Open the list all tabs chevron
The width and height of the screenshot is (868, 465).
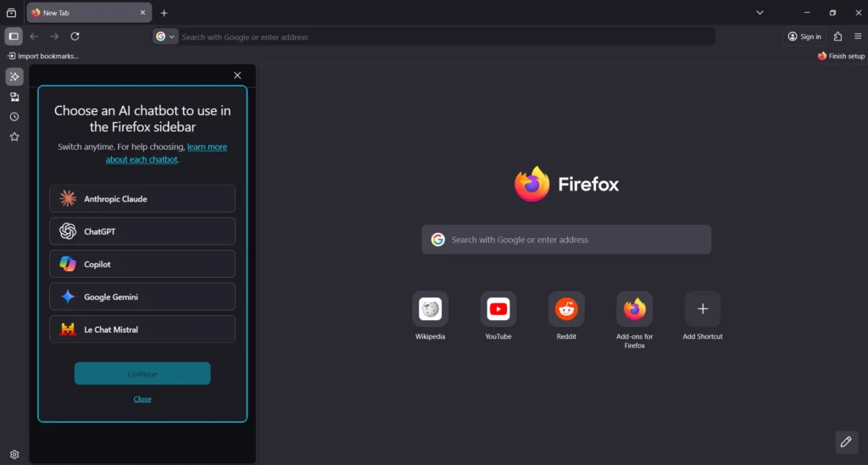coord(759,13)
